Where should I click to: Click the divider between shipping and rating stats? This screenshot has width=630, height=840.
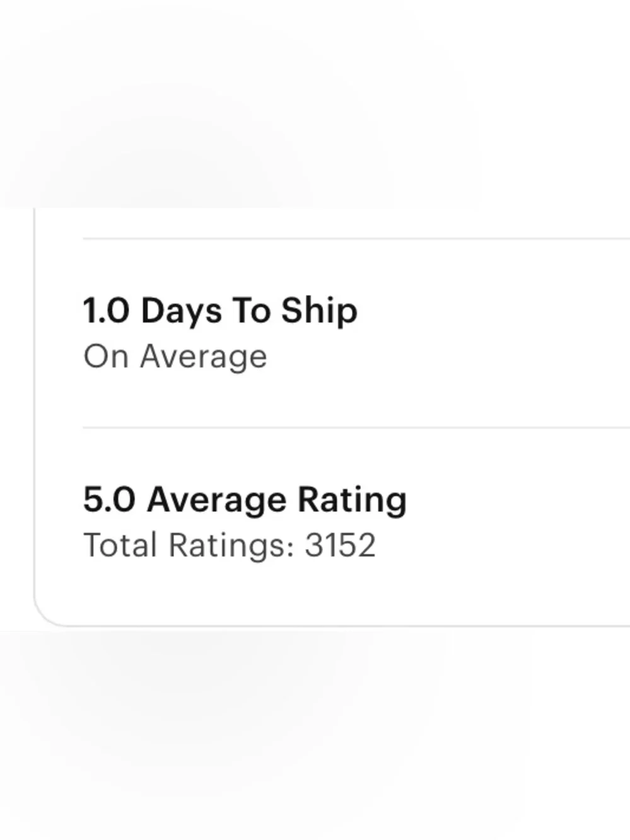pos(356,427)
